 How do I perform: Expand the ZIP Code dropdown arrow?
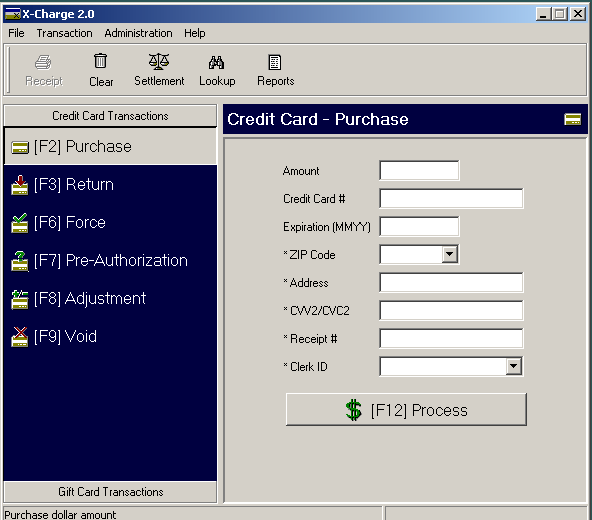[449, 254]
